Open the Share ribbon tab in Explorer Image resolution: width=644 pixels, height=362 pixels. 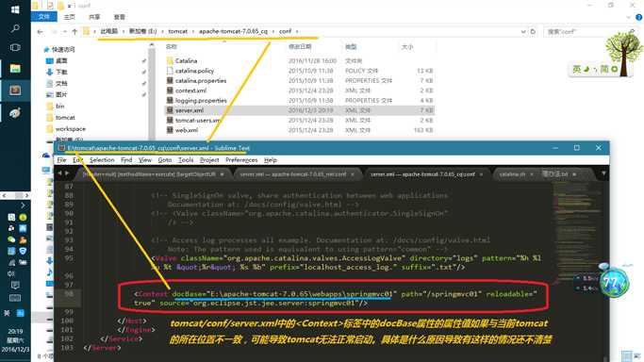coord(94,17)
